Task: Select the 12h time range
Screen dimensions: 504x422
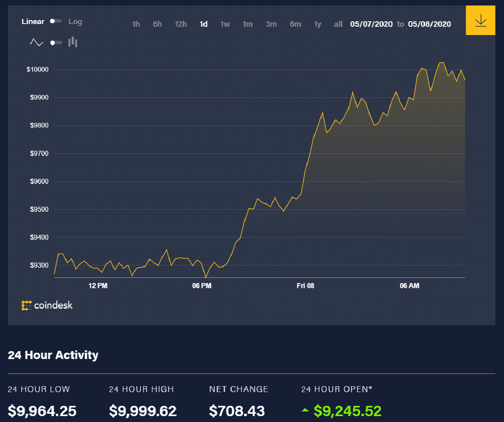Action: (181, 24)
